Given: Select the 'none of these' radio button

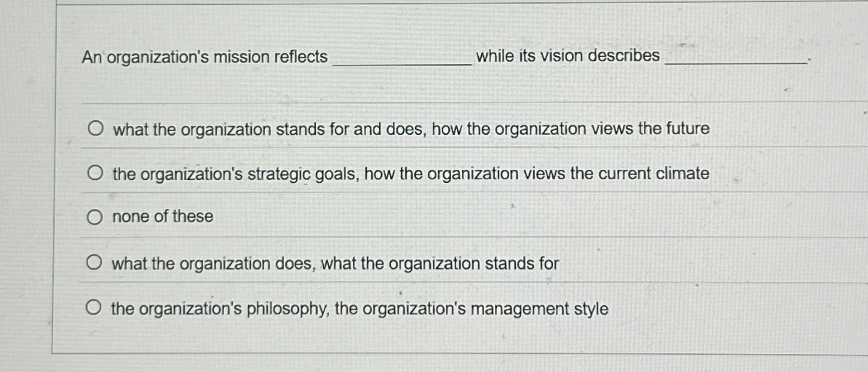Looking at the screenshot, I should tap(95, 217).
